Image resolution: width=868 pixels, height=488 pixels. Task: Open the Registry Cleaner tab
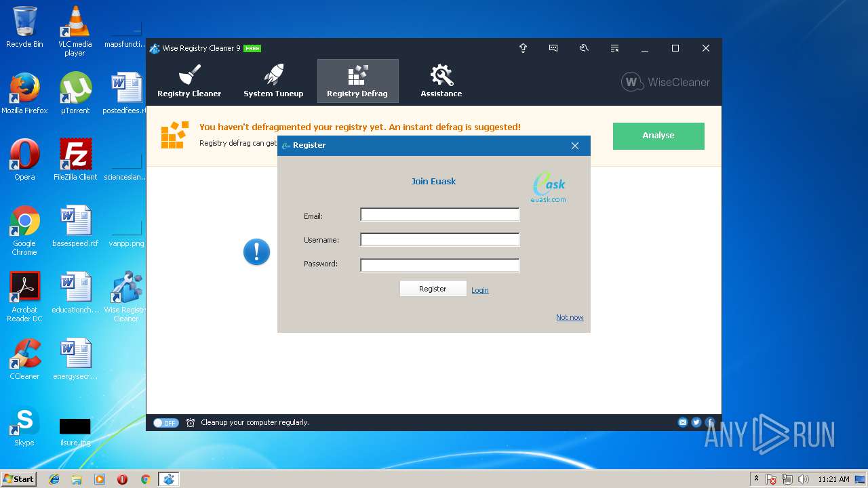click(x=189, y=81)
